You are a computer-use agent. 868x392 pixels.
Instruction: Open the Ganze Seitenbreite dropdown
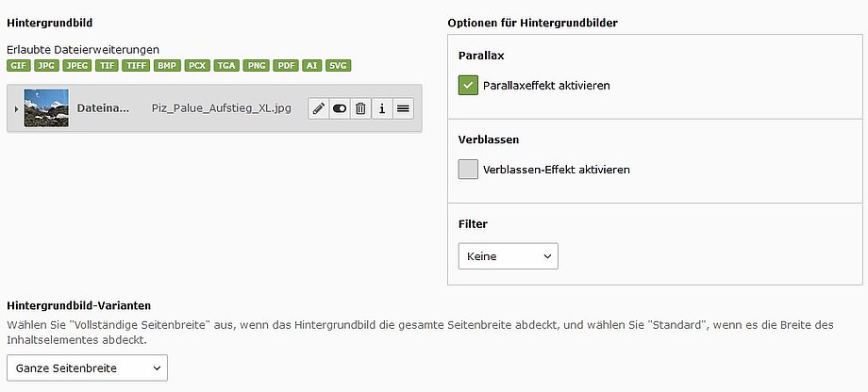point(87,367)
